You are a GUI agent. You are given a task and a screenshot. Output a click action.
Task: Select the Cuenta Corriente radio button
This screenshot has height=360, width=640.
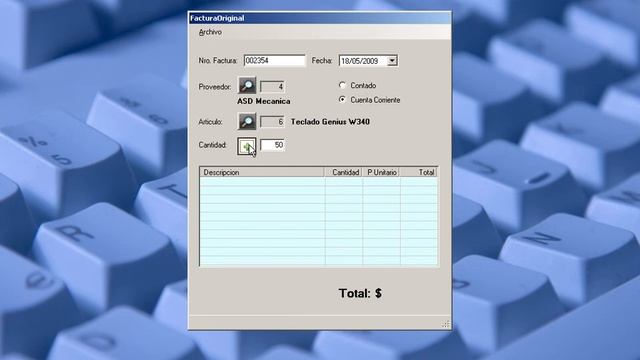pyautogui.click(x=342, y=100)
